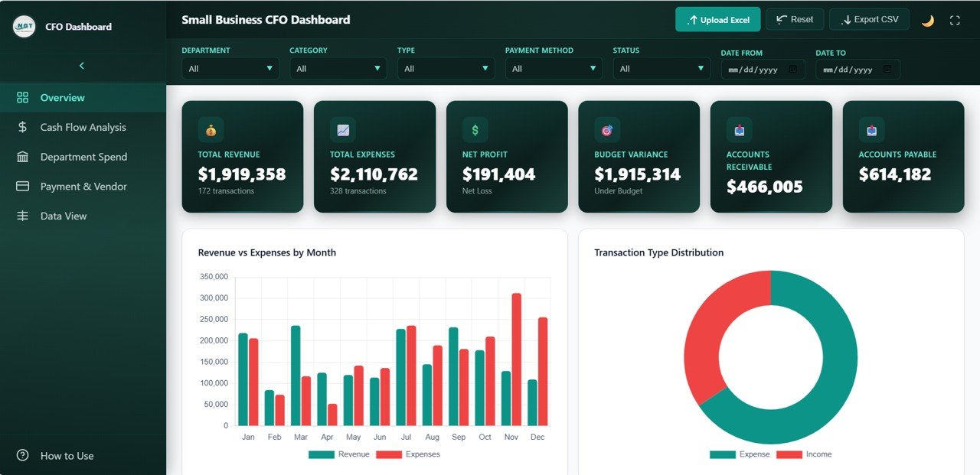The height and width of the screenshot is (475, 980).
Task: Select the Overview grid icon in sidebar
Action: (x=21, y=97)
